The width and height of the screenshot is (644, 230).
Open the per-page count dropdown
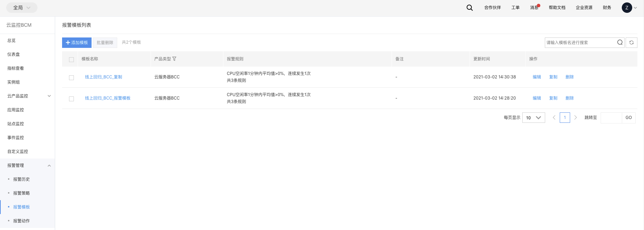pos(533,118)
